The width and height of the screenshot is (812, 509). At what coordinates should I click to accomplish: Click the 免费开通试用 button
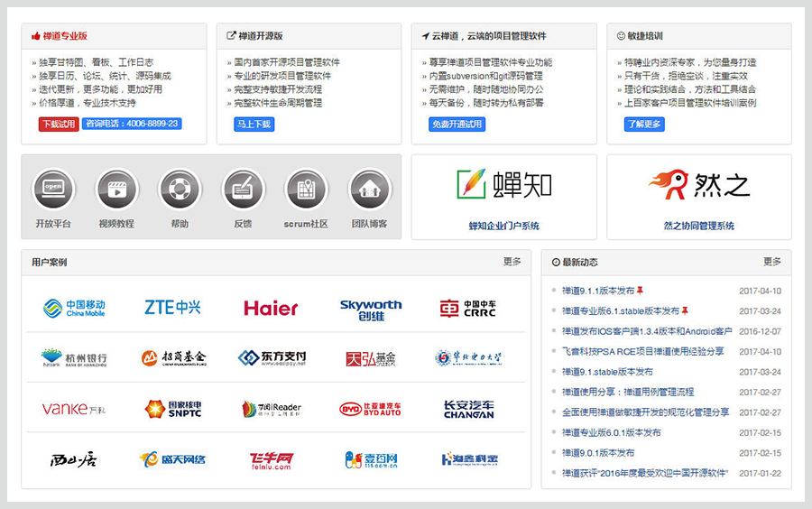(x=457, y=125)
